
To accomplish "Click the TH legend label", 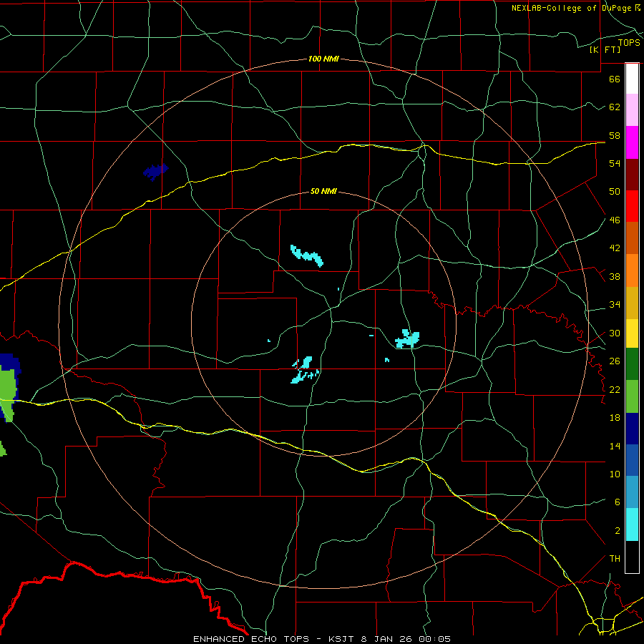I will point(615,559).
